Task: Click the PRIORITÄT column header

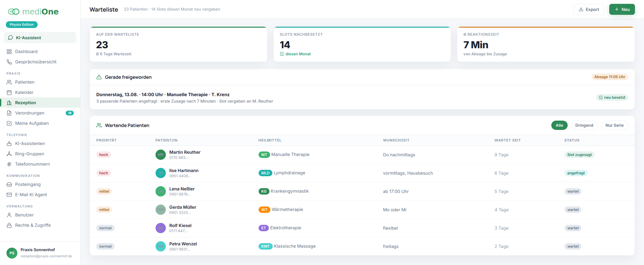Action: click(106, 140)
